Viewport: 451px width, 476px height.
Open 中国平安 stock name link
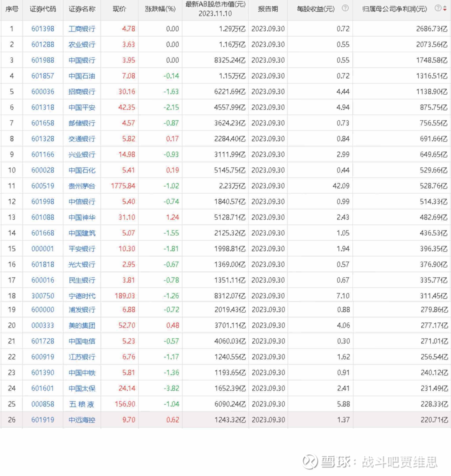[x=82, y=107]
